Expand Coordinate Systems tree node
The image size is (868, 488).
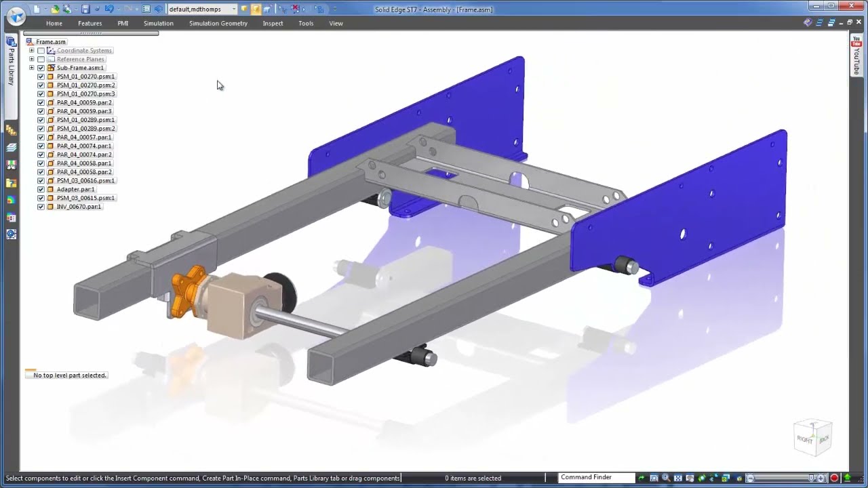[x=31, y=51]
